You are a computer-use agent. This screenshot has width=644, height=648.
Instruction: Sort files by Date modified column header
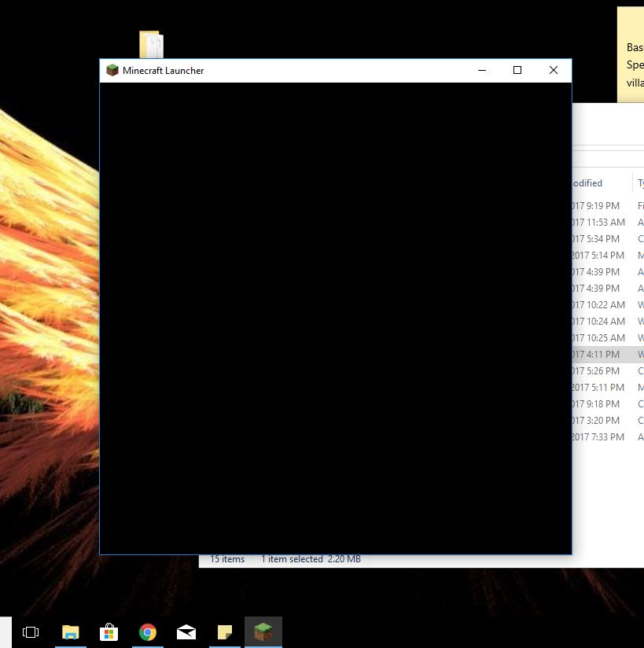[588, 183]
